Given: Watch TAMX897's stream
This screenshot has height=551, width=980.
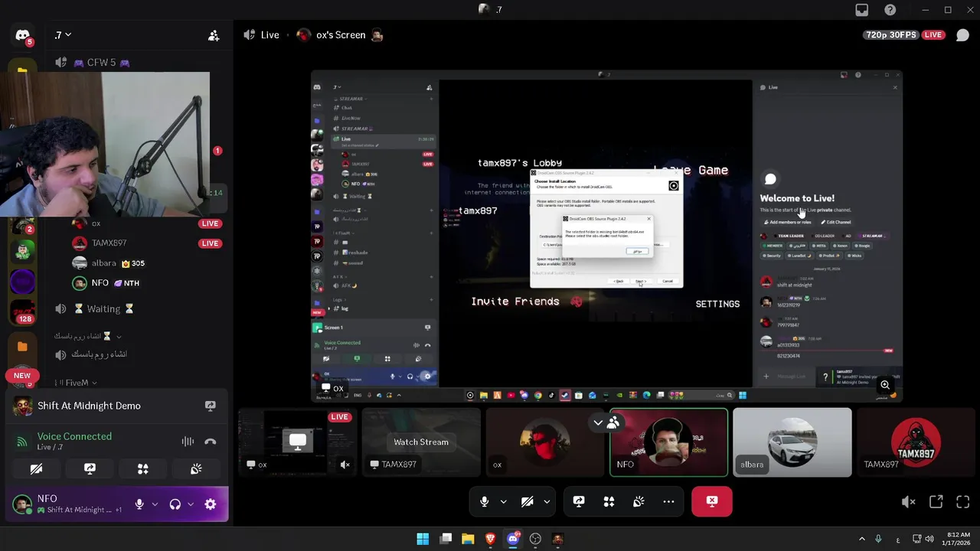Looking at the screenshot, I should click(421, 442).
